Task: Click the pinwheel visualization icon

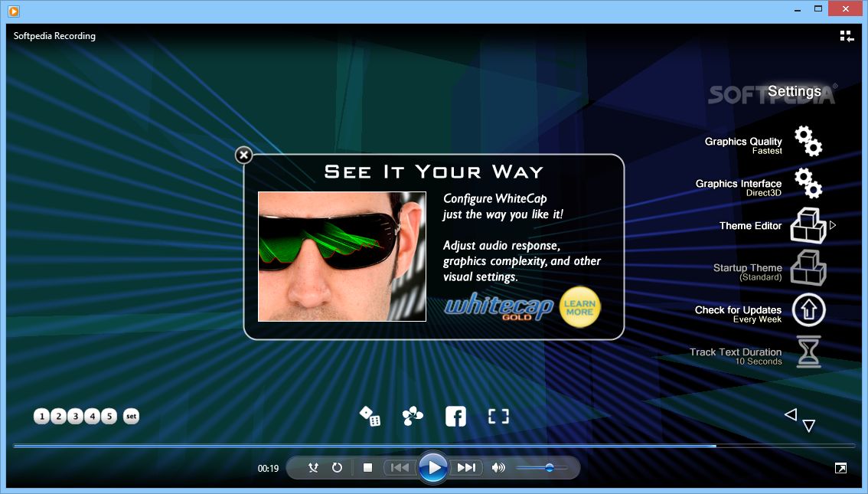Action: point(413,416)
